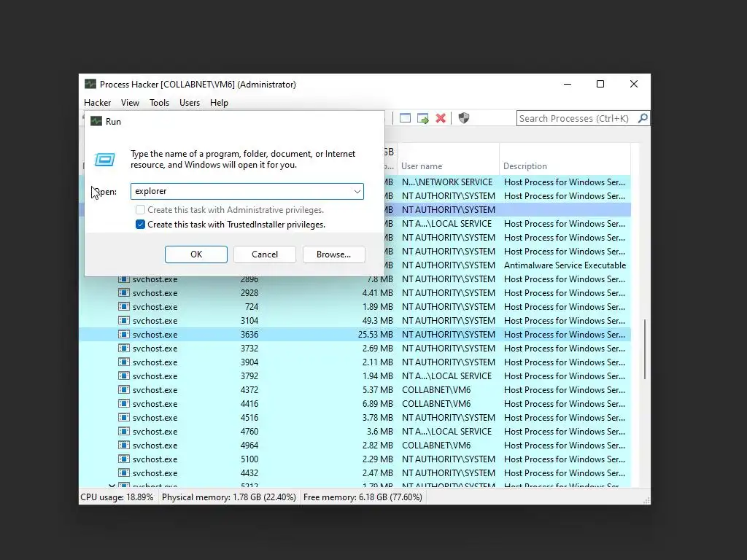Screen dimensions: 747x560
Task: Click the Run dialog title bar icon
Action: [96, 122]
